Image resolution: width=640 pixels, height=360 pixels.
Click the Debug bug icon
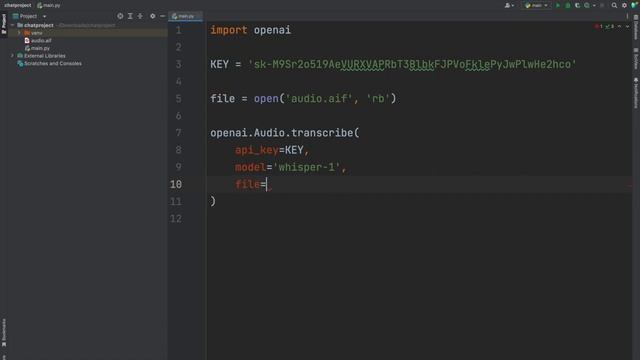pyautogui.click(x=568, y=5)
